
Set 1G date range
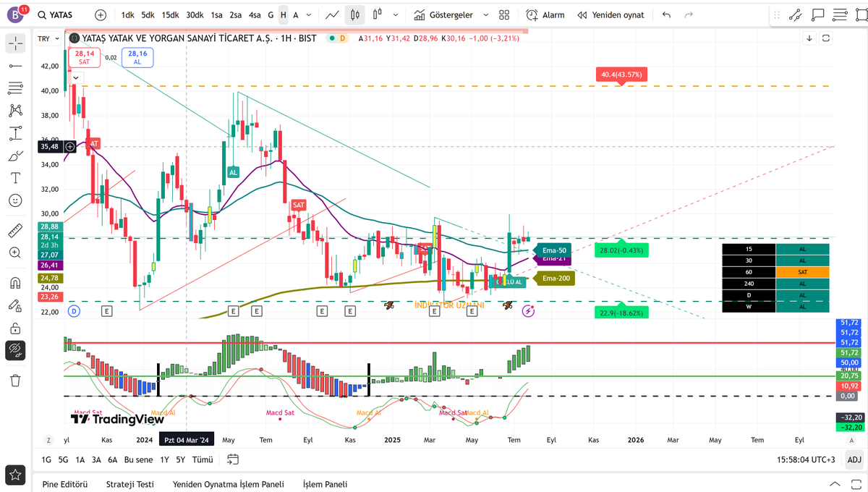(x=46, y=459)
